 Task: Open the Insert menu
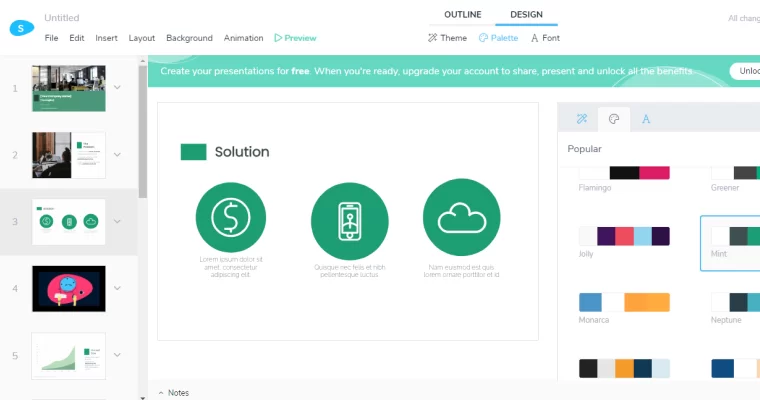[106, 38]
